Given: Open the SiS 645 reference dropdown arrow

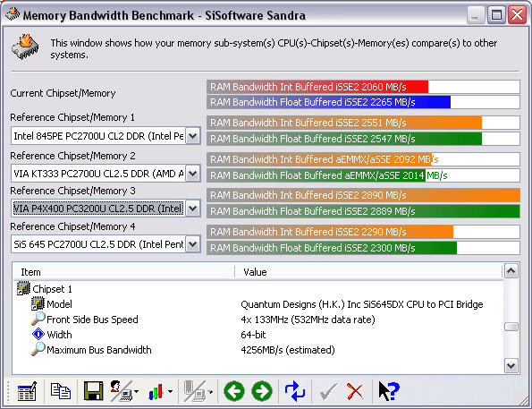Looking at the screenshot, I should [x=193, y=244].
